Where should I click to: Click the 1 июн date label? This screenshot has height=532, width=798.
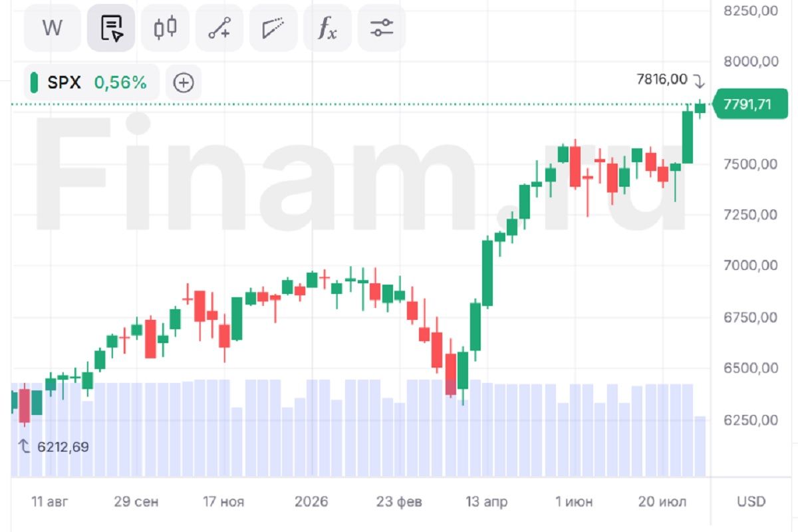pos(573,501)
